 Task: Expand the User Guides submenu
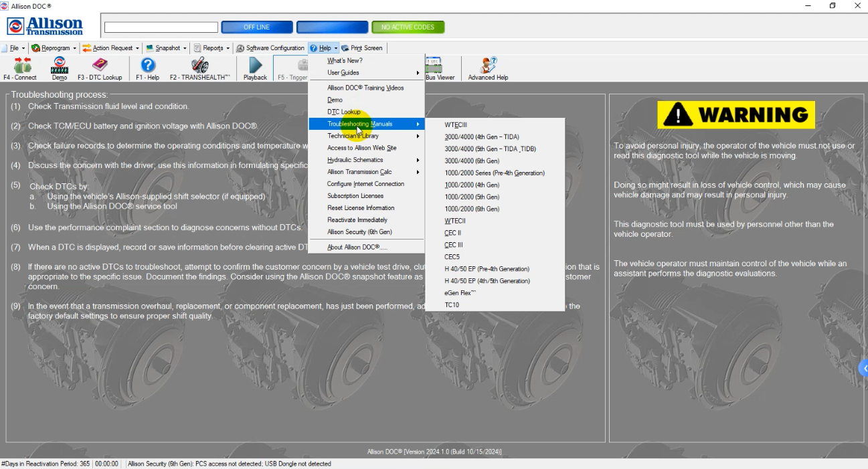(366, 73)
